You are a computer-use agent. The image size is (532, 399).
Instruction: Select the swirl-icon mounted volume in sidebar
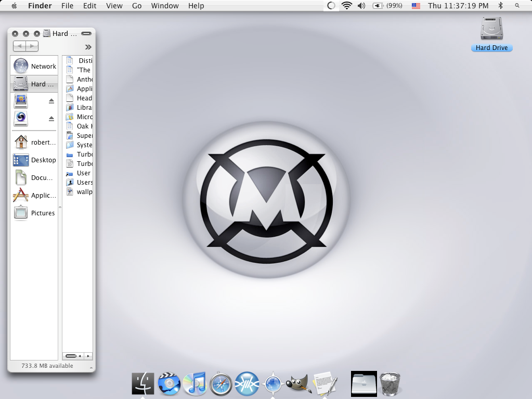coord(21,119)
